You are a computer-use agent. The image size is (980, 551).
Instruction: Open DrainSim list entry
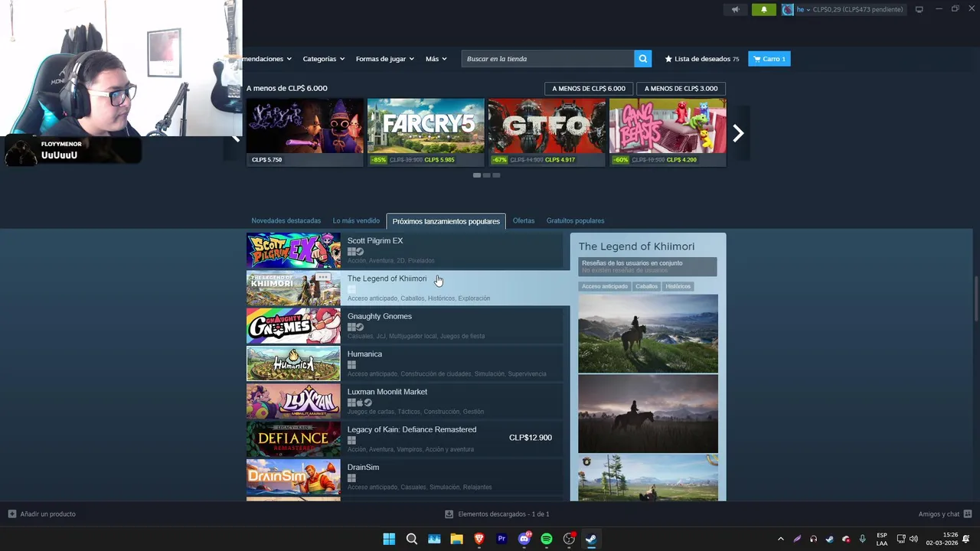pos(404,477)
